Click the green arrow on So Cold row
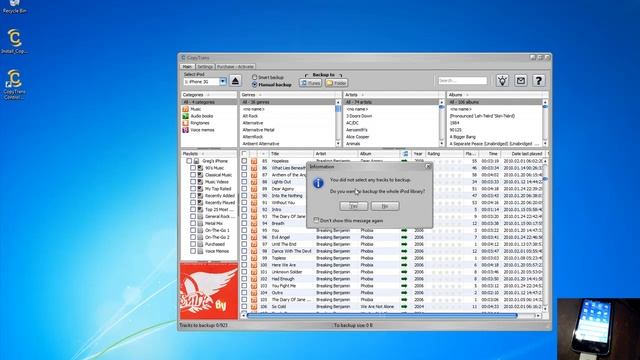Image resolution: width=640 pixels, height=360 pixels. (404, 307)
